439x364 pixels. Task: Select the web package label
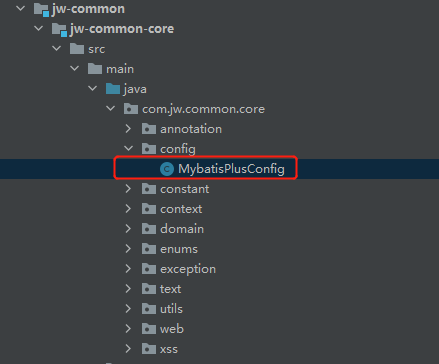(172, 329)
